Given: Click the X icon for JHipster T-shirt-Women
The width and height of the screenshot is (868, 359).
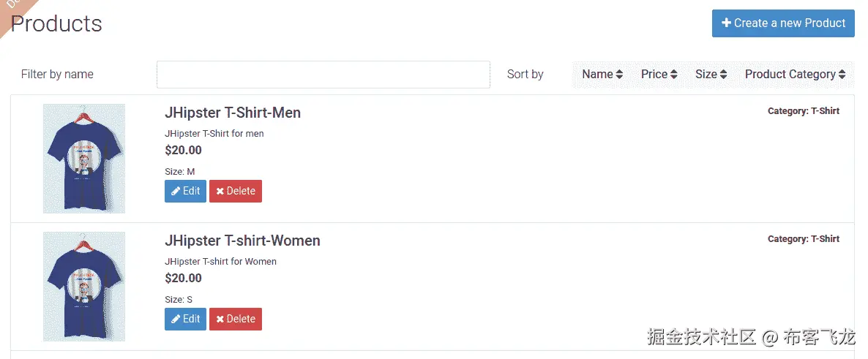Looking at the screenshot, I should pos(220,320).
